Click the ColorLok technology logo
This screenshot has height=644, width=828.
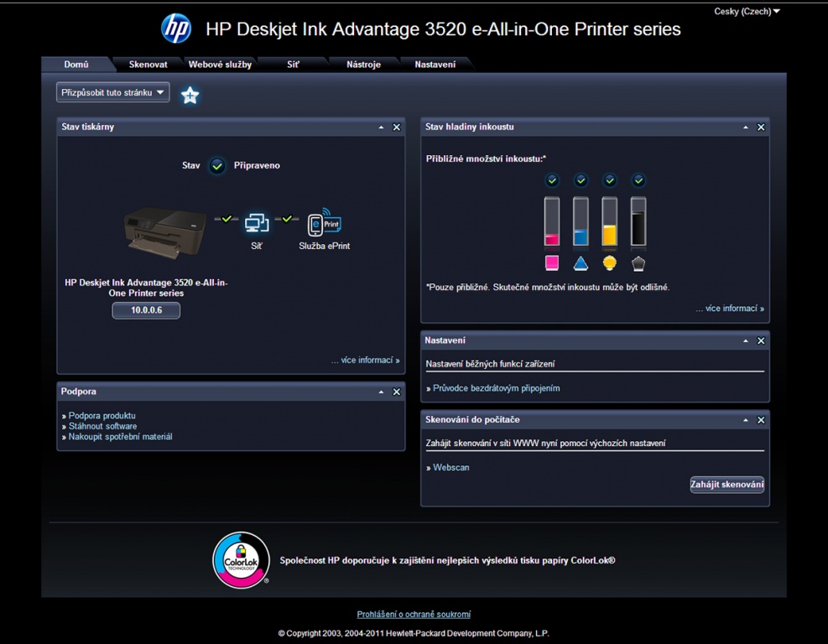242,560
